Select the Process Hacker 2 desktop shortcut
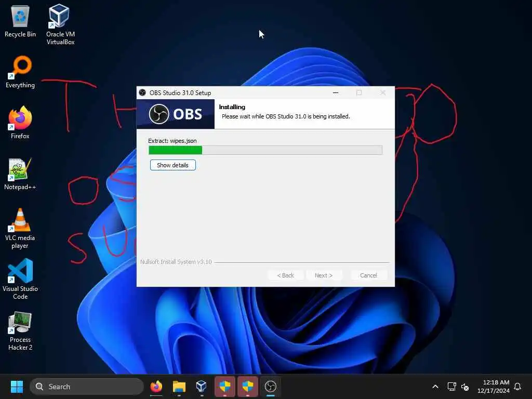The image size is (532, 399). (x=20, y=331)
